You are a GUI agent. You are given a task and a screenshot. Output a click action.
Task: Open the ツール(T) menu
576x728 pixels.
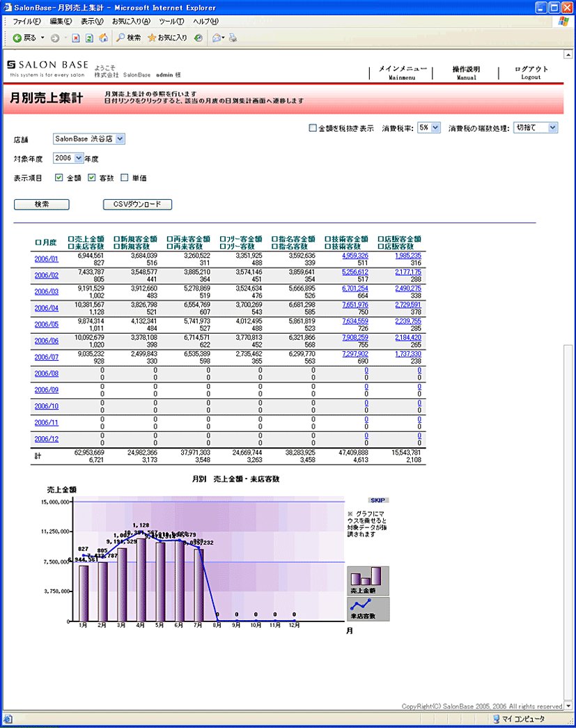171,22
